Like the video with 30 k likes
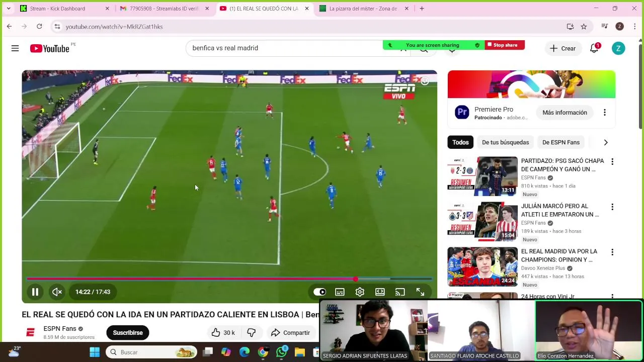 pyautogui.click(x=223, y=332)
